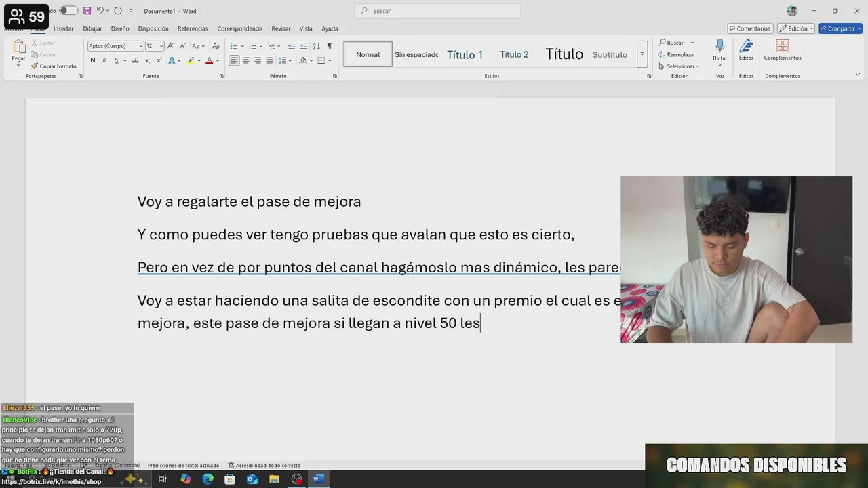Apply paragraph shading fill
868x488 pixels.
[x=302, y=60]
